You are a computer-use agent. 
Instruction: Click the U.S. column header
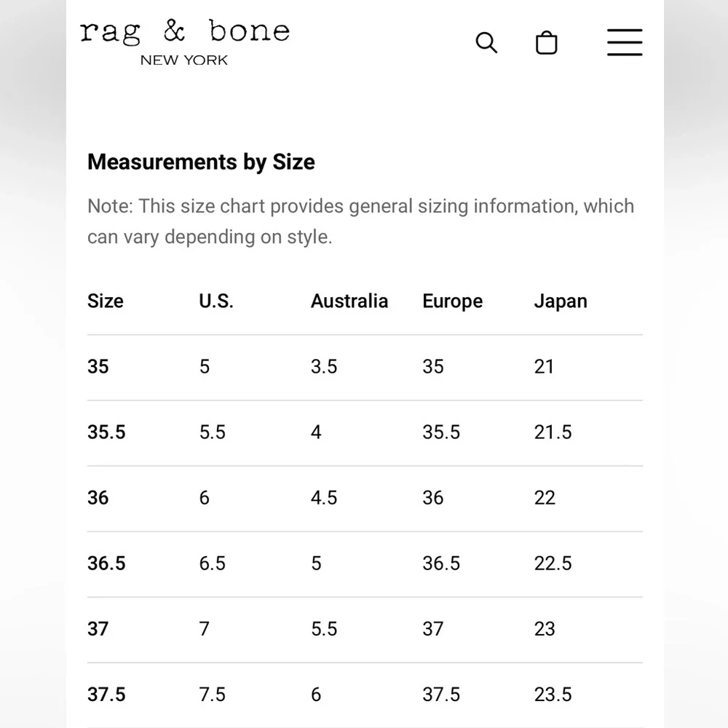(216, 301)
